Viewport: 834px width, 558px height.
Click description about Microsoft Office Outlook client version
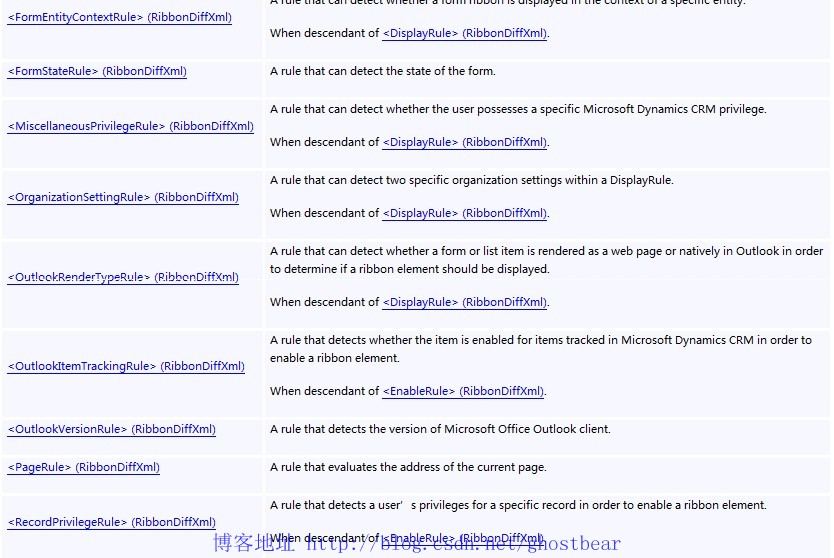click(x=440, y=429)
